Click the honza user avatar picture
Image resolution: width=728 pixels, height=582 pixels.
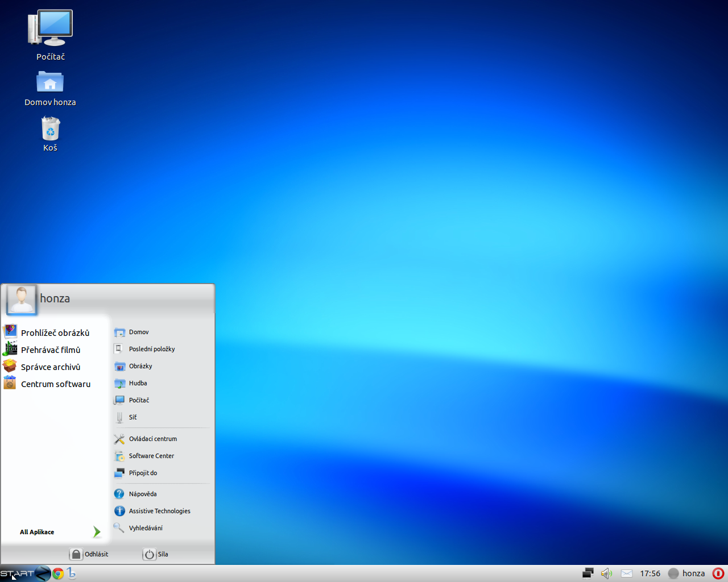22,299
